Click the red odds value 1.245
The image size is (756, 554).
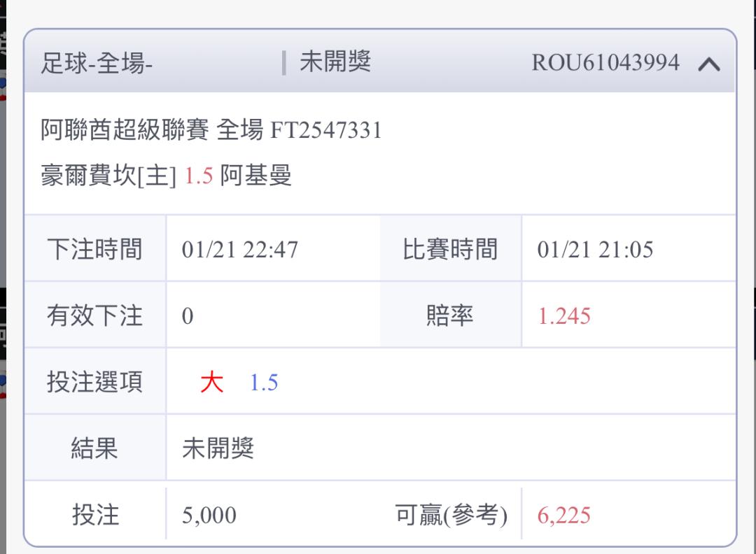[x=564, y=316]
